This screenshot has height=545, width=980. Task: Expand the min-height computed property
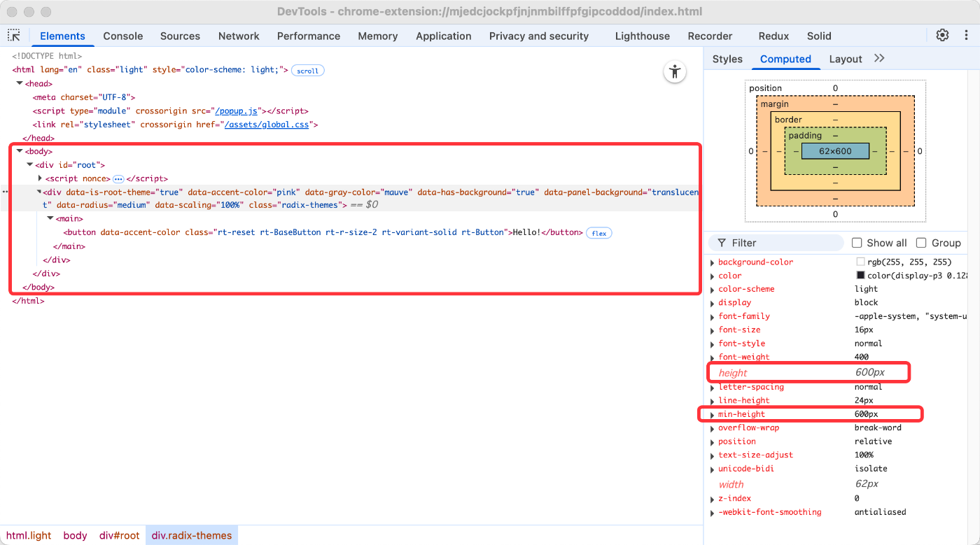[x=712, y=415]
